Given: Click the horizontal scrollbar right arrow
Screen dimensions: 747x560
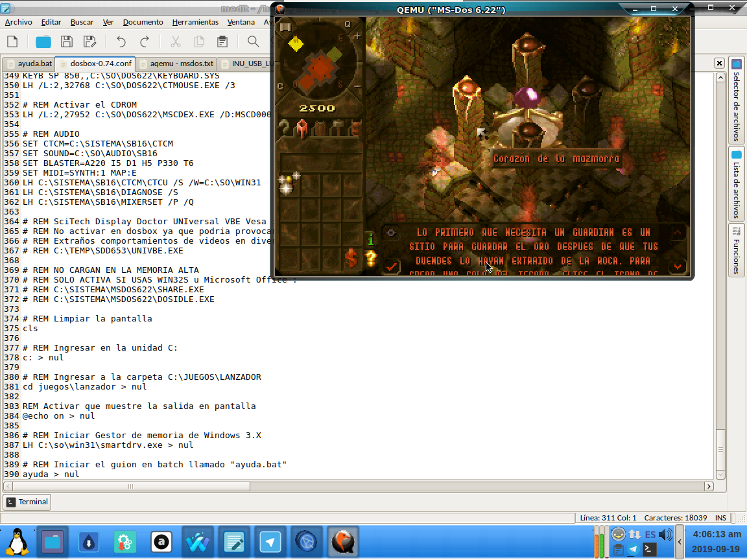Looking at the screenshot, I should 709,486.
